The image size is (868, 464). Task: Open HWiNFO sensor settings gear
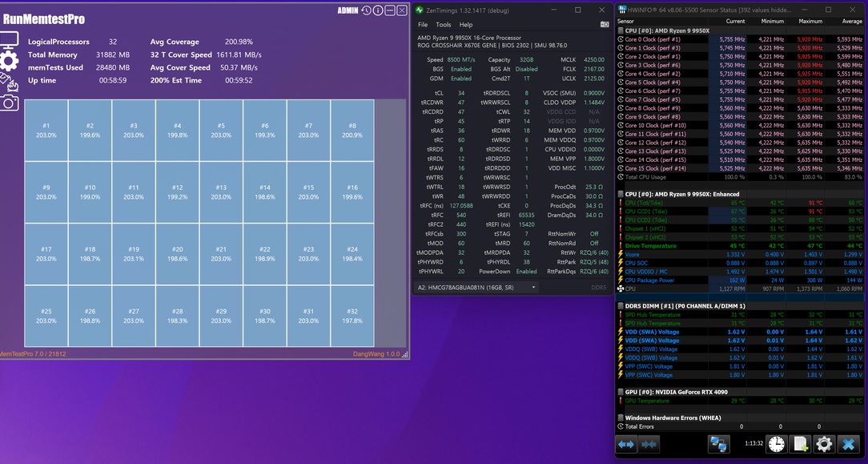[824, 444]
